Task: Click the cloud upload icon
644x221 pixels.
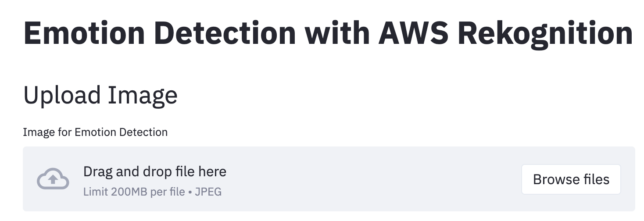Action: [53, 179]
